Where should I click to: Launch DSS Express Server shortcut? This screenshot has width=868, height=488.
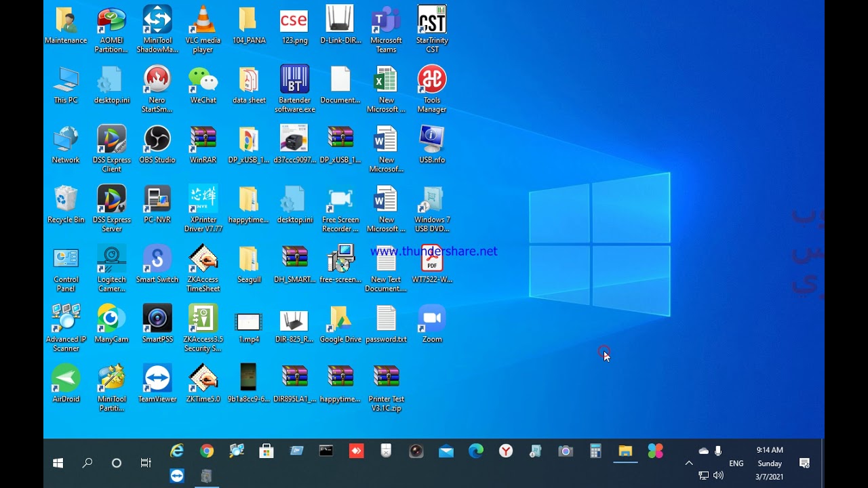[x=112, y=209]
